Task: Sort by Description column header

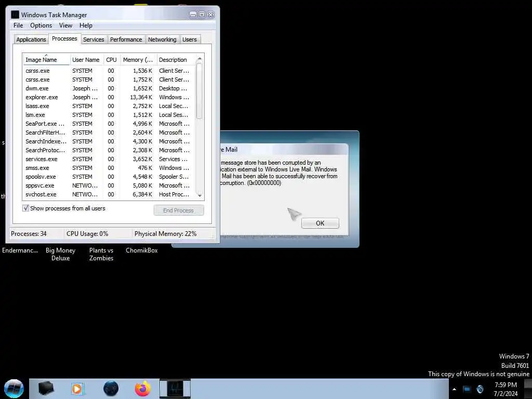Action: point(176,60)
